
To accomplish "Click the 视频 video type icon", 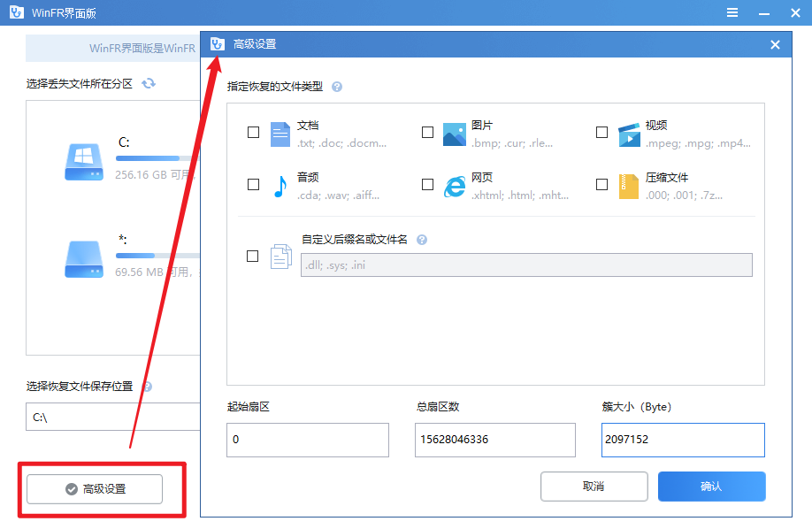I will click(x=629, y=134).
